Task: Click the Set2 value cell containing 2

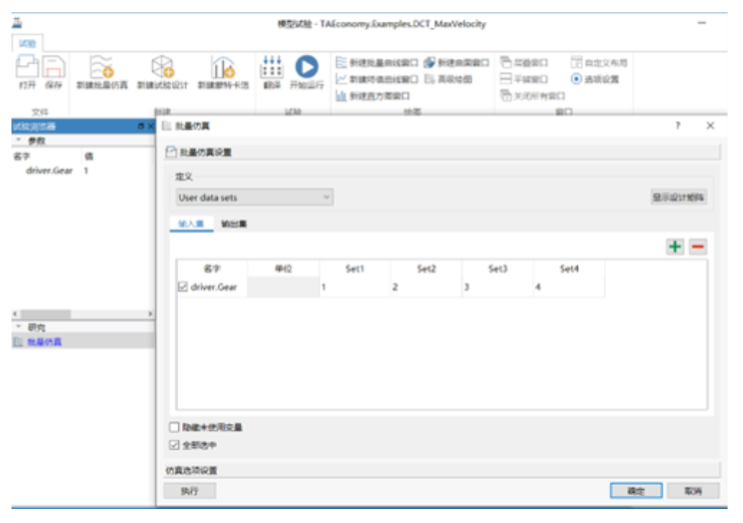Action: tap(426, 287)
